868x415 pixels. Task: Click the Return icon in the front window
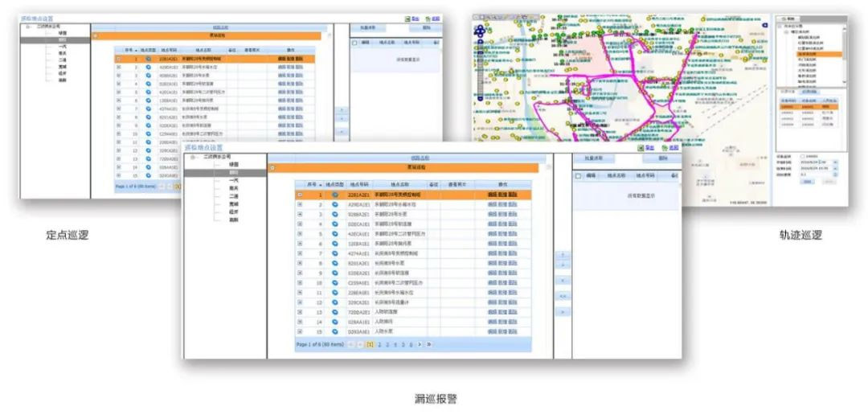665,148
